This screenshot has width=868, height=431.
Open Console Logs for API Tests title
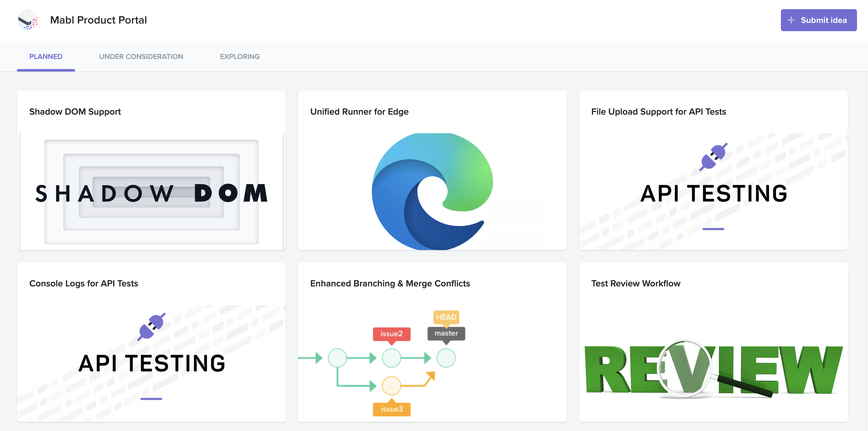click(x=83, y=283)
